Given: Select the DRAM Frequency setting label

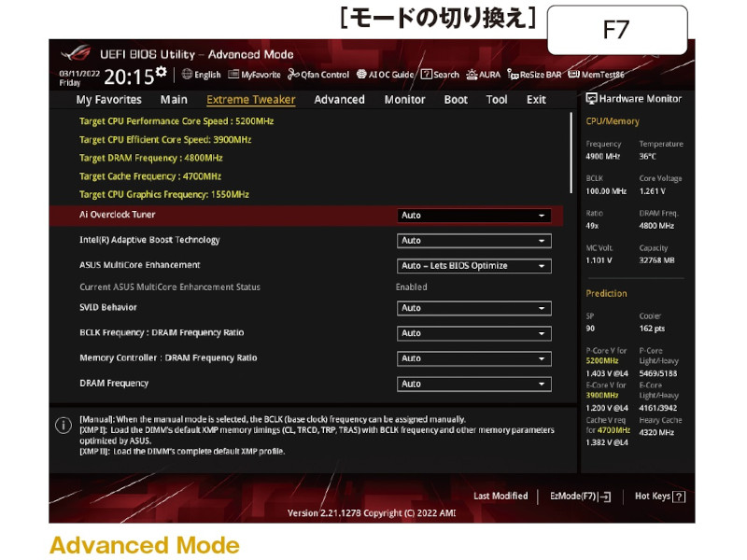Looking at the screenshot, I should click(114, 384).
